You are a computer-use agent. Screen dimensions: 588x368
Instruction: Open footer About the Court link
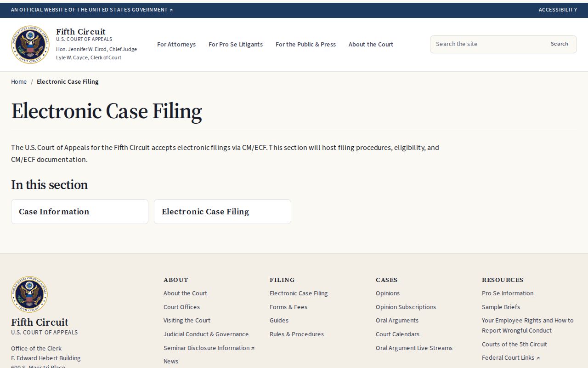click(185, 293)
